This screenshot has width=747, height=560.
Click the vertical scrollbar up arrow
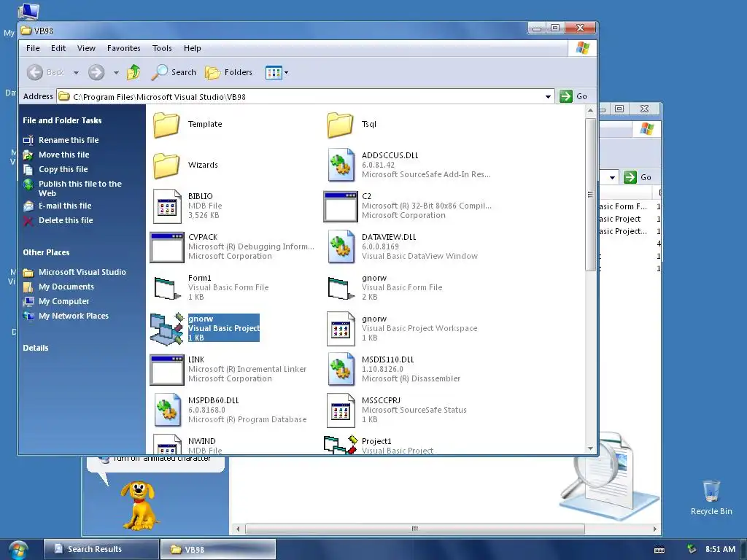pyautogui.click(x=591, y=111)
